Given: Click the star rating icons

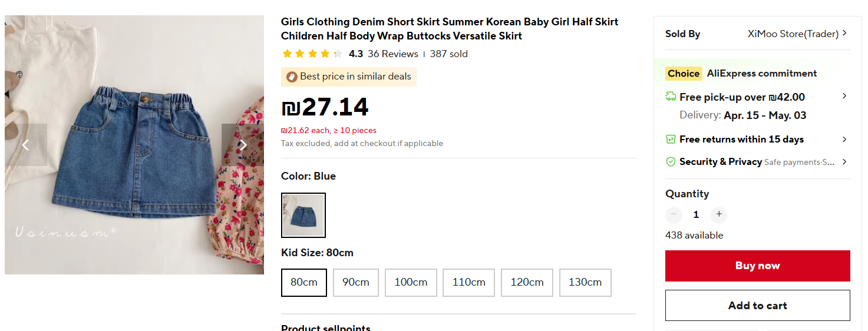Looking at the screenshot, I should 312,54.
